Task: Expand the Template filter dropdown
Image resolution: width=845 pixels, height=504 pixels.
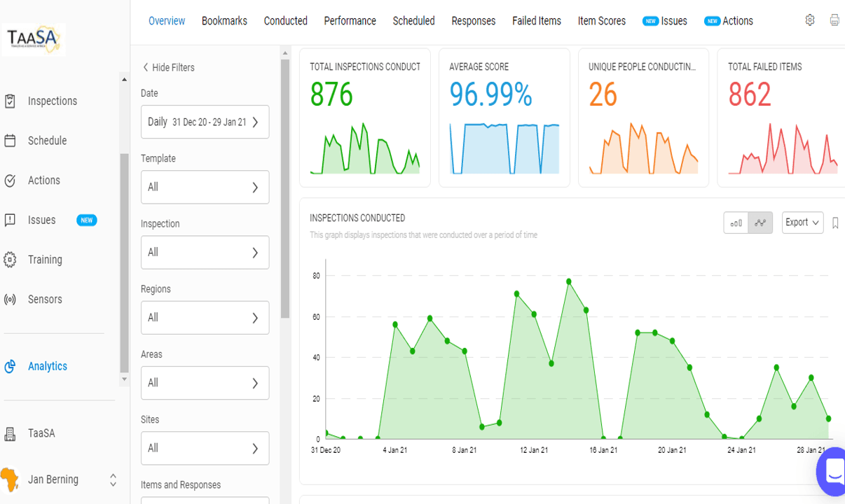Action: (x=205, y=188)
